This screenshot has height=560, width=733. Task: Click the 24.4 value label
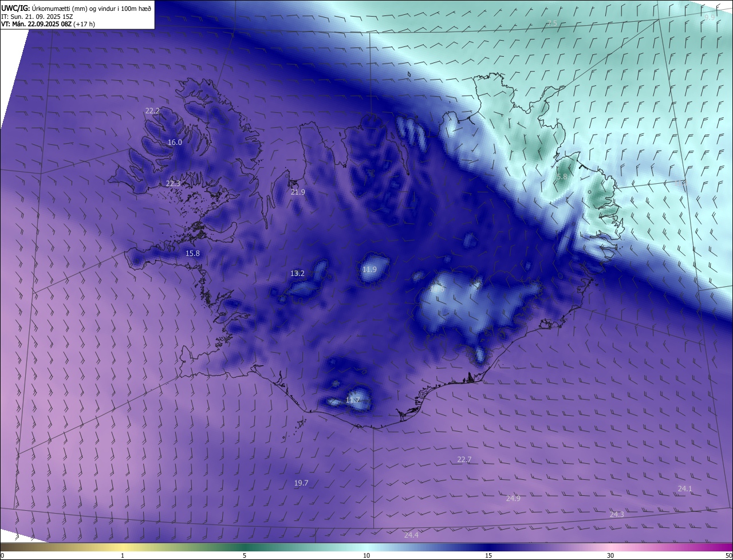(411, 535)
